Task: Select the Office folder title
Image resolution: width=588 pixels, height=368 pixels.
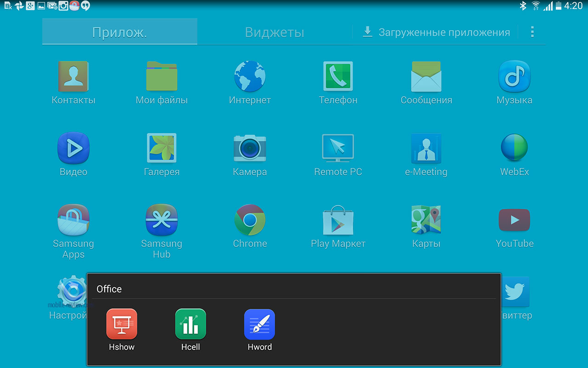Action: 109,289
